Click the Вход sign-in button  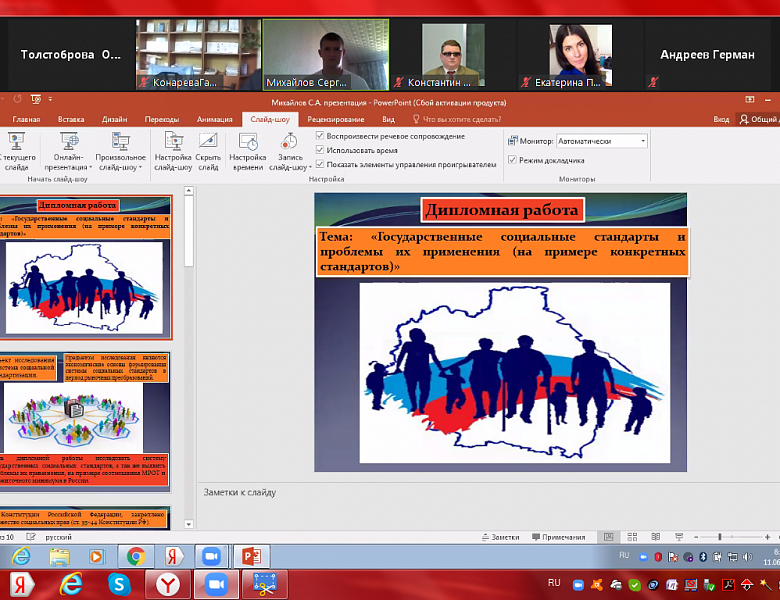[x=721, y=119]
